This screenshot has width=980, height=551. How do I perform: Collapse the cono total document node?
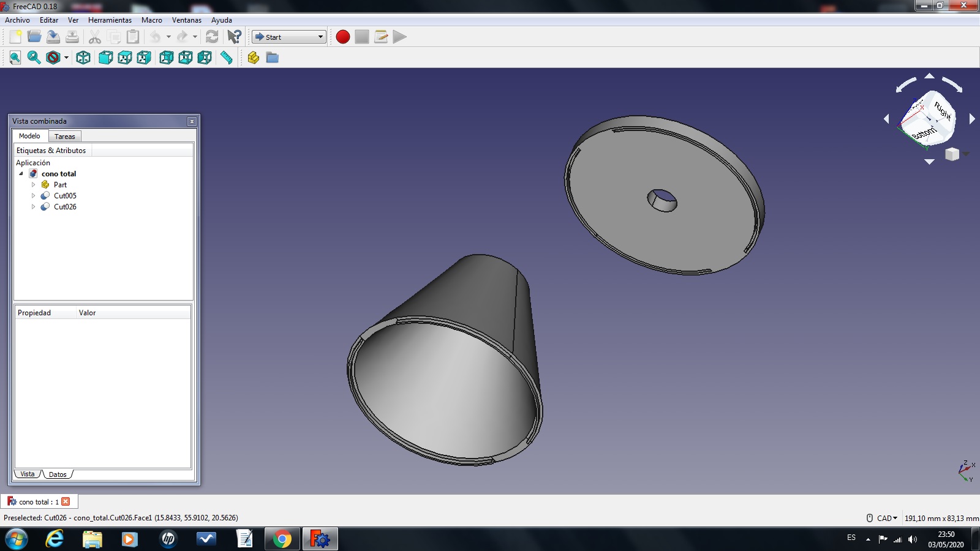(x=21, y=174)
